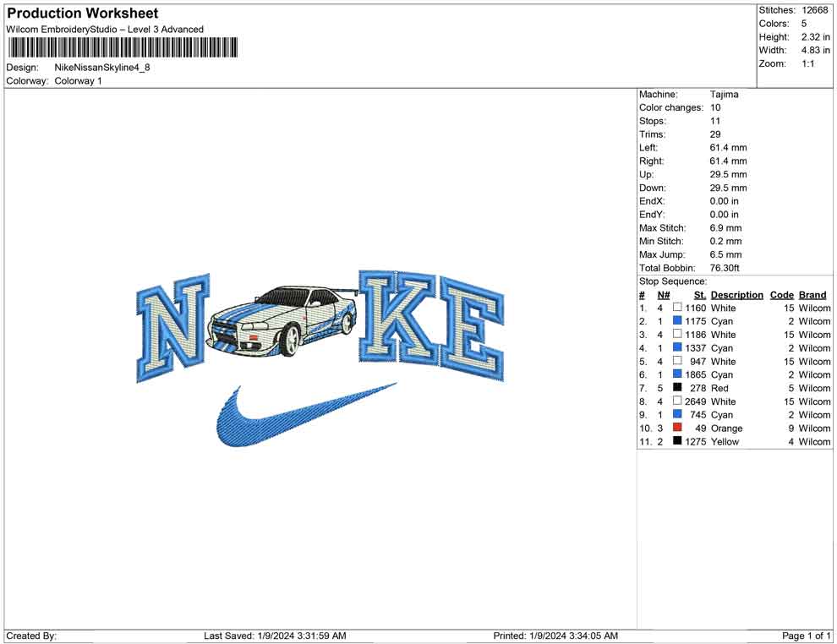Select the Design name NikeNissanSkyline4_8

(102, 67)
